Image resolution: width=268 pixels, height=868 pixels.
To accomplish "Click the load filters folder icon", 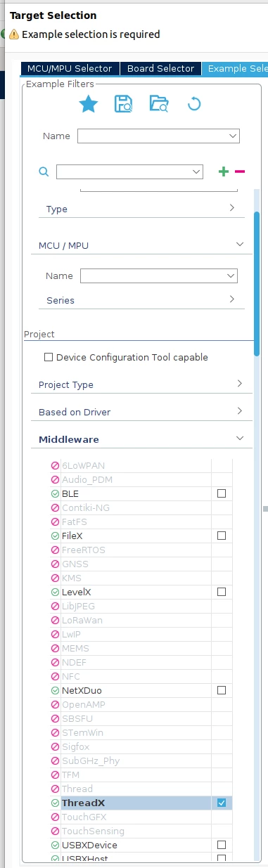I will coord(159,104).
